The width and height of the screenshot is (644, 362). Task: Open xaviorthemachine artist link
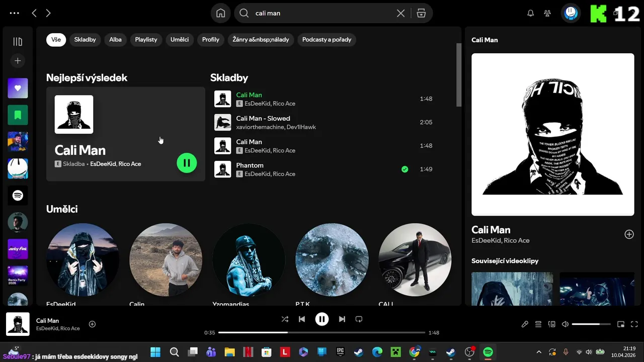tap(260, 127)
